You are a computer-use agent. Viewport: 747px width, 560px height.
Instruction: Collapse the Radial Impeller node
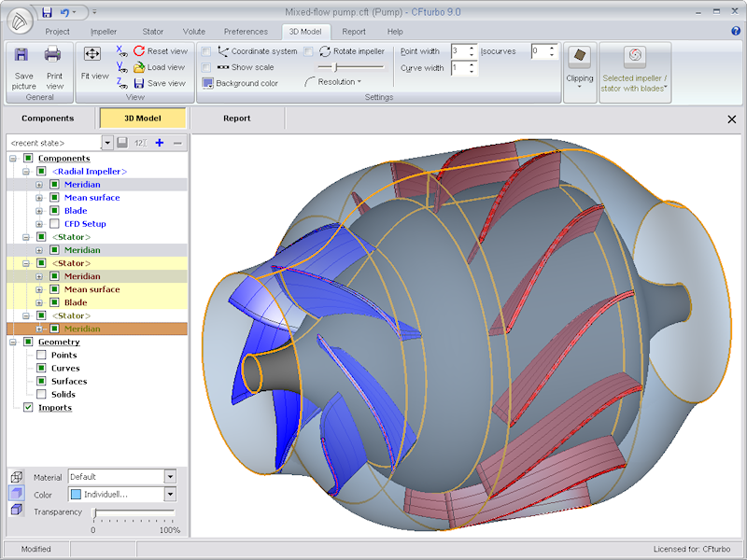26,172
